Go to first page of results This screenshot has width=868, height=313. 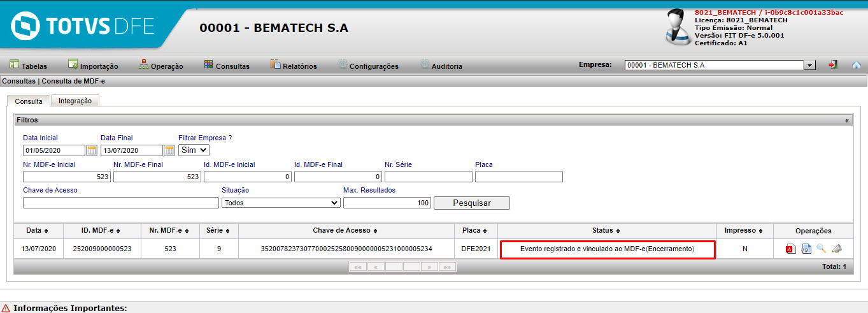[357, 267]
